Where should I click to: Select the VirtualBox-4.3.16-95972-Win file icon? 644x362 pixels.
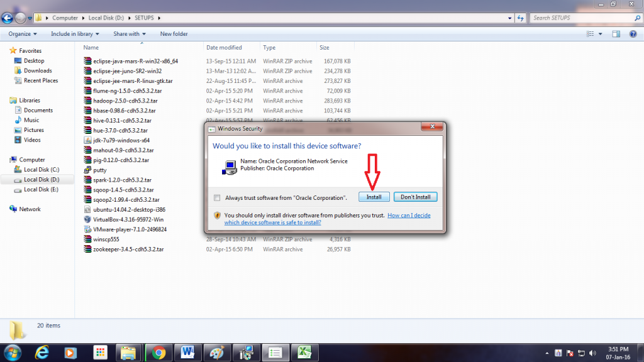[87, 219]
